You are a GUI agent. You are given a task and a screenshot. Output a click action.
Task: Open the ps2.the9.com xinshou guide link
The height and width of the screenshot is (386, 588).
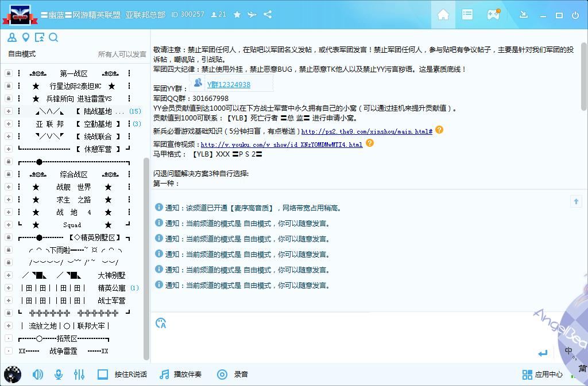(x=367, y=132)
